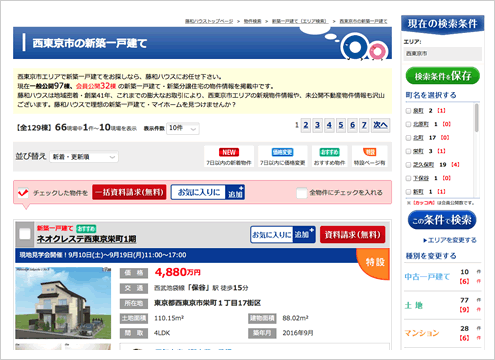Click the red 資料請求(無料) listing button
This screenshot has width=495, height=360.
[352, 234]
